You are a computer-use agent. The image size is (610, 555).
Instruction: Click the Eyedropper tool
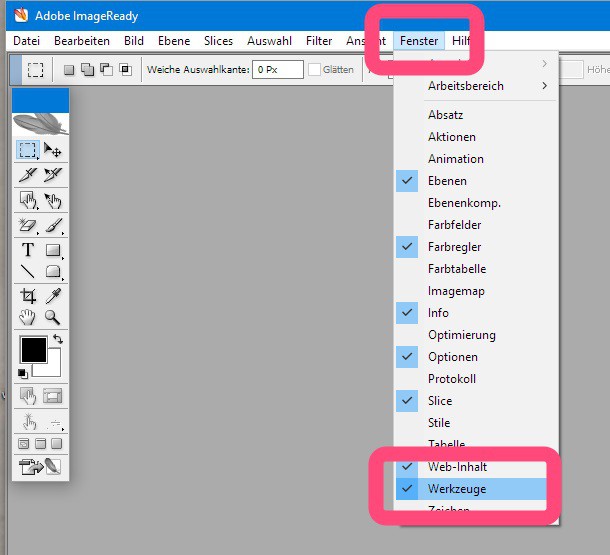tap(53, 295)
